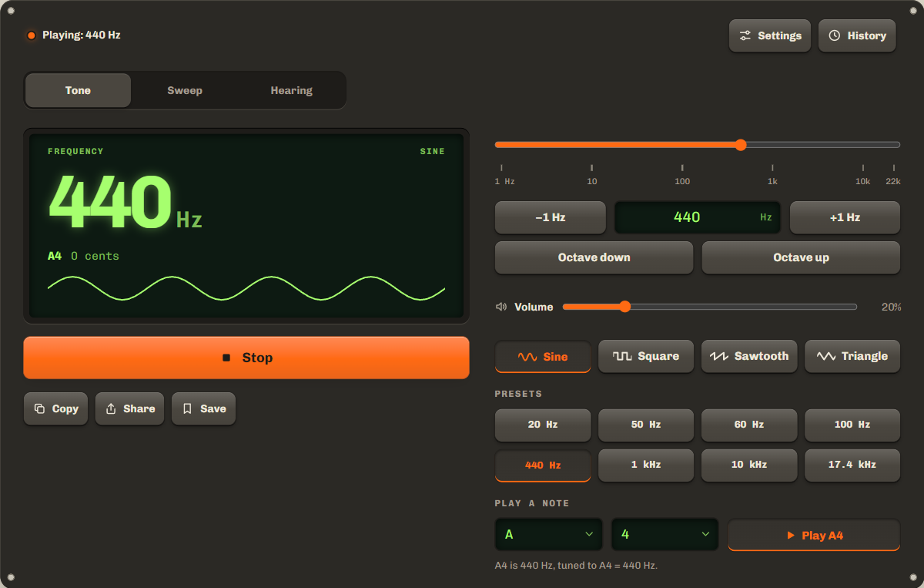924x588 pixels.
Task: Click the SINE label in the display
Action: (432, 151)
